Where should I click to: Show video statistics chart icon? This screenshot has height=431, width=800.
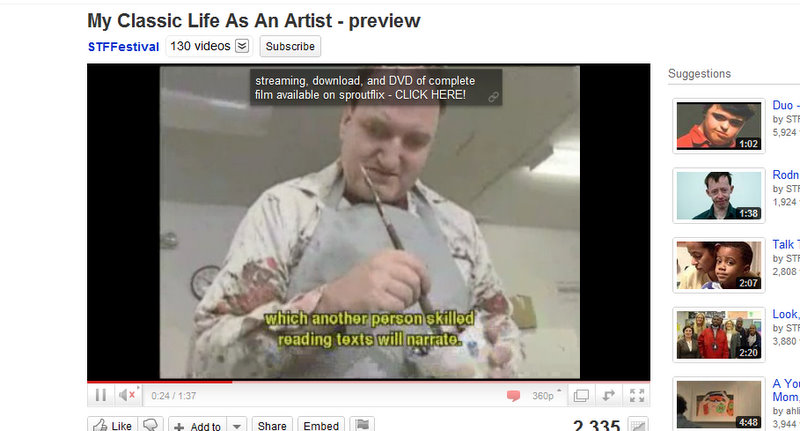click(x=638, y=425)
